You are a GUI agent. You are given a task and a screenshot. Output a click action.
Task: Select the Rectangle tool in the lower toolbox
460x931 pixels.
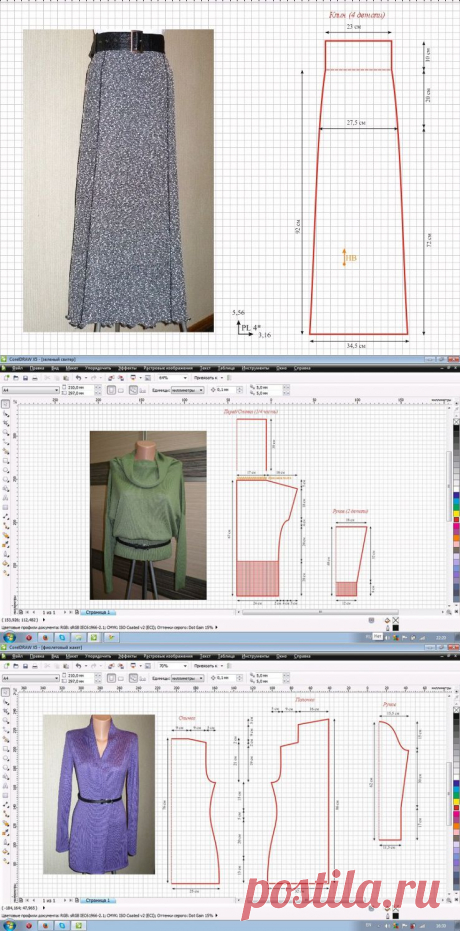point(5,749)
